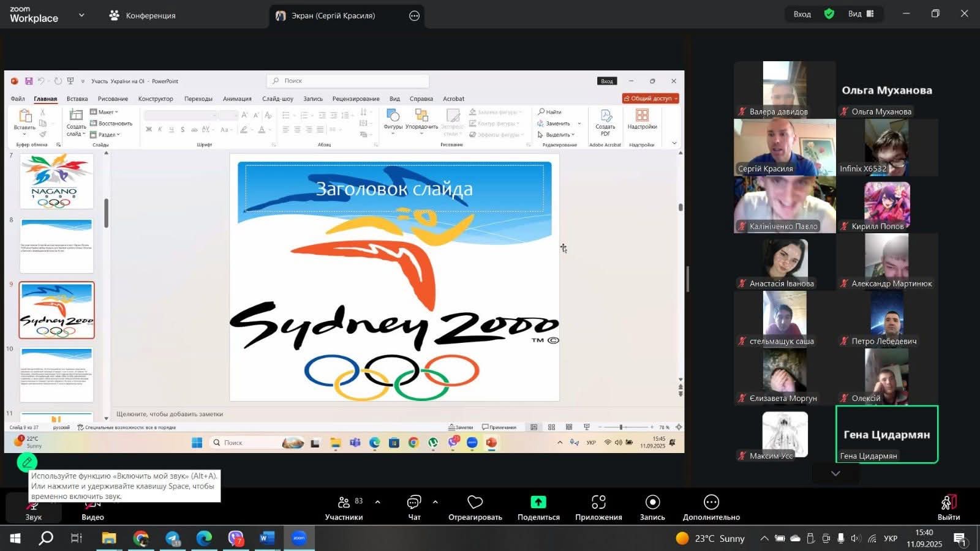Viewport: 980px width, 551px height.
Task: Click the Zoom icon on taskbar
Action: pyautogui.click(x=299, y=538)
